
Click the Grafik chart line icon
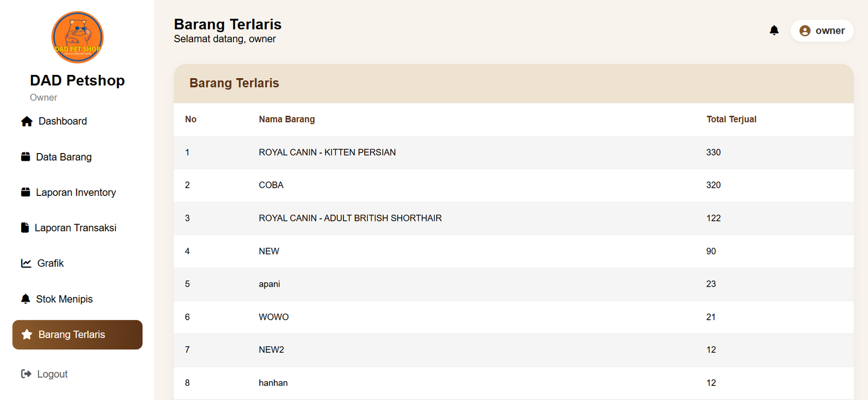click(26, 263)
